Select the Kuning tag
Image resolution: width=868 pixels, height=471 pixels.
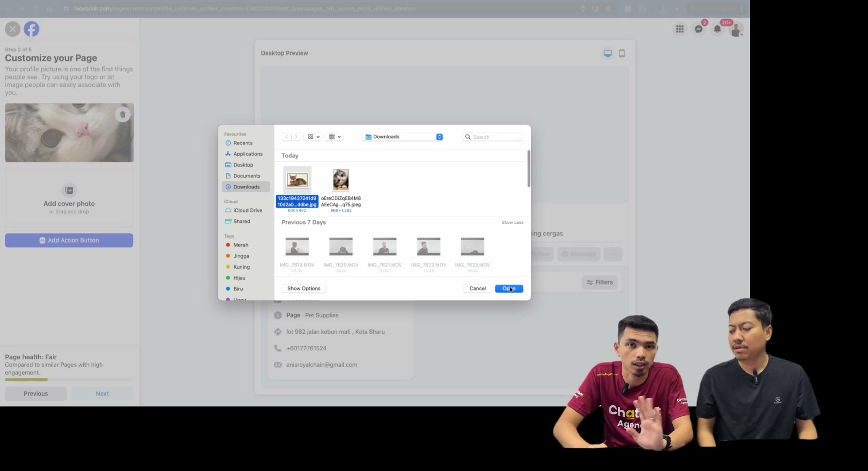(x=246, y=267)
